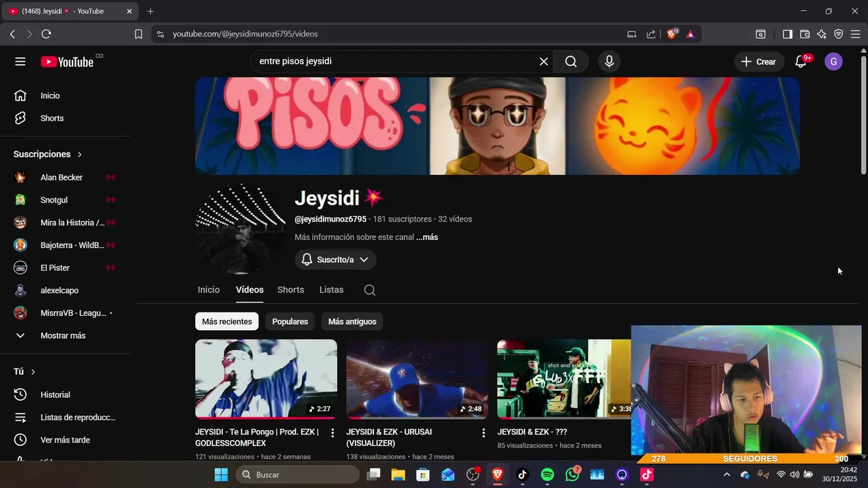Open Ver más tarde in the sidebar
This screenshot has width=868, height=488.
(65, 440)
